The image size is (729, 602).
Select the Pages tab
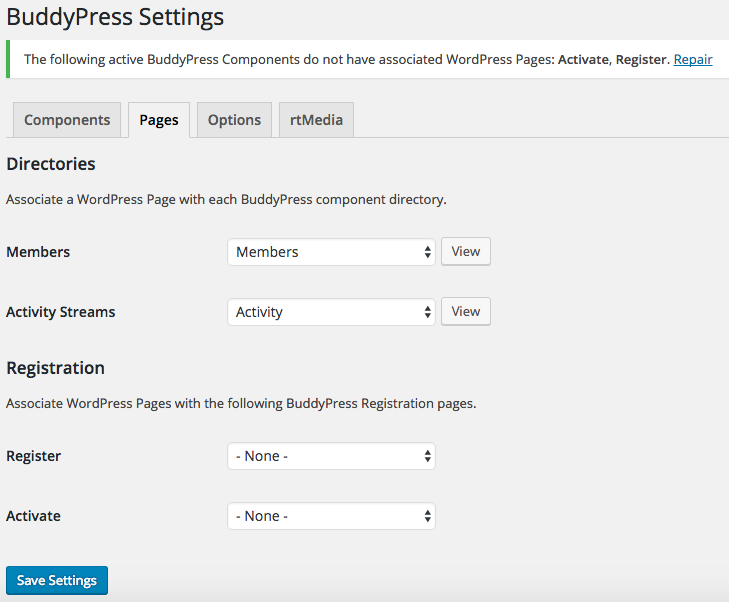coord(159,120)
